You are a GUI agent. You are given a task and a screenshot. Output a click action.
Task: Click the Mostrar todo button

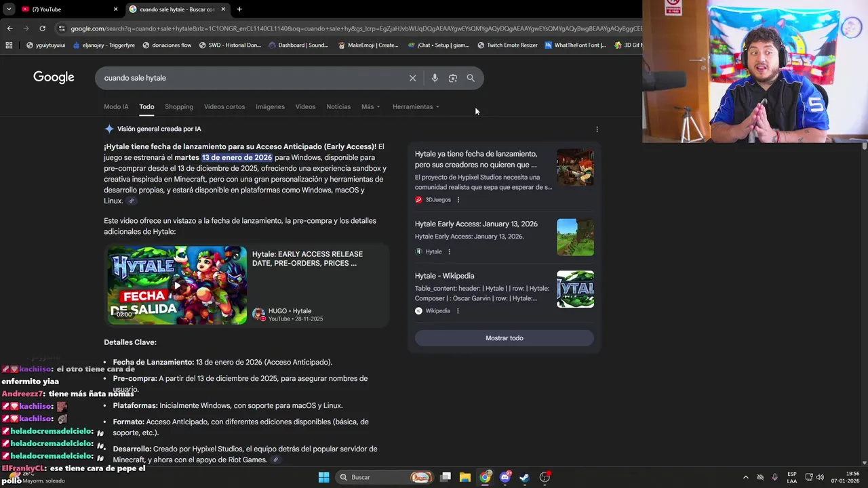505,338
